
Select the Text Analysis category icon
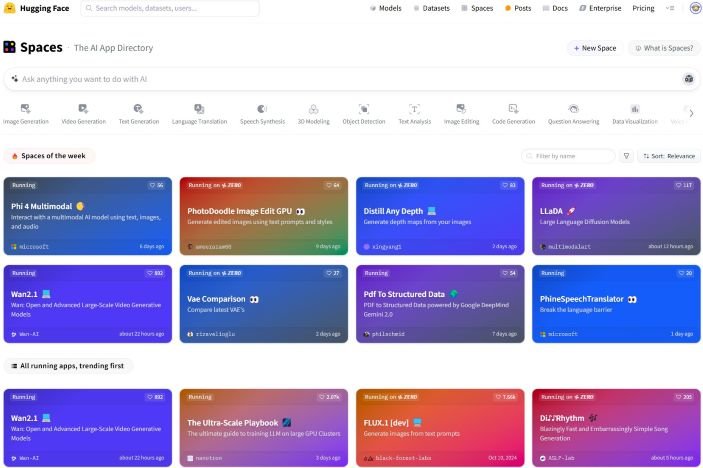tap(414, 108)
